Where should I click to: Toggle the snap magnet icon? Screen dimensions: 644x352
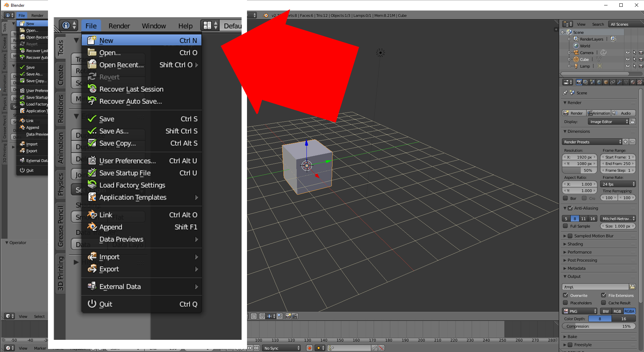(x=262, y=316)
